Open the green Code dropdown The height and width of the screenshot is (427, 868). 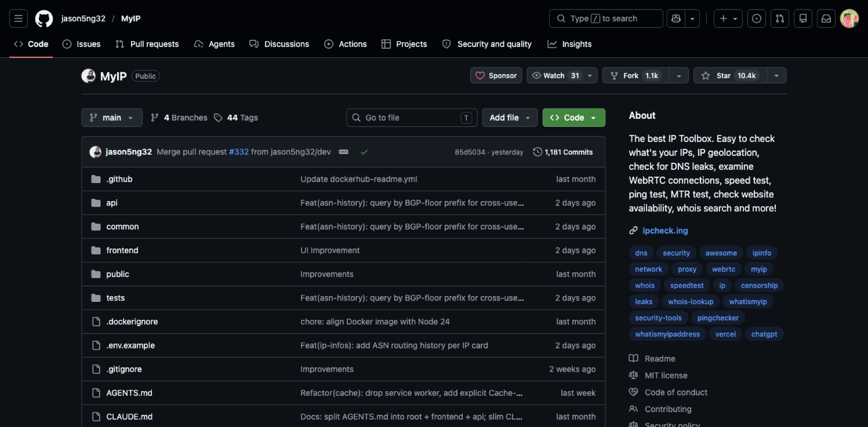pos(574,117)
